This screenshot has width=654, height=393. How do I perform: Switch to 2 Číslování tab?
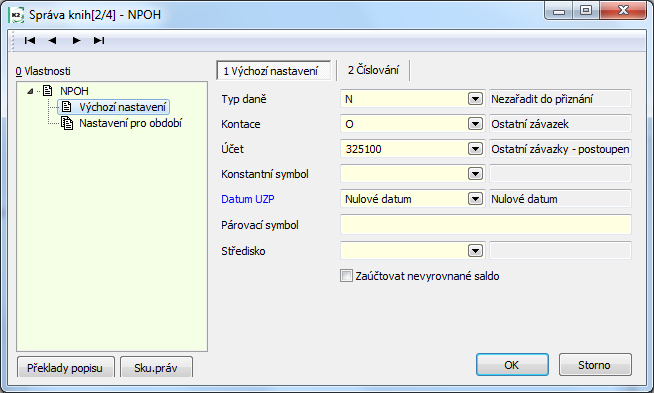[x=373, y=70]
